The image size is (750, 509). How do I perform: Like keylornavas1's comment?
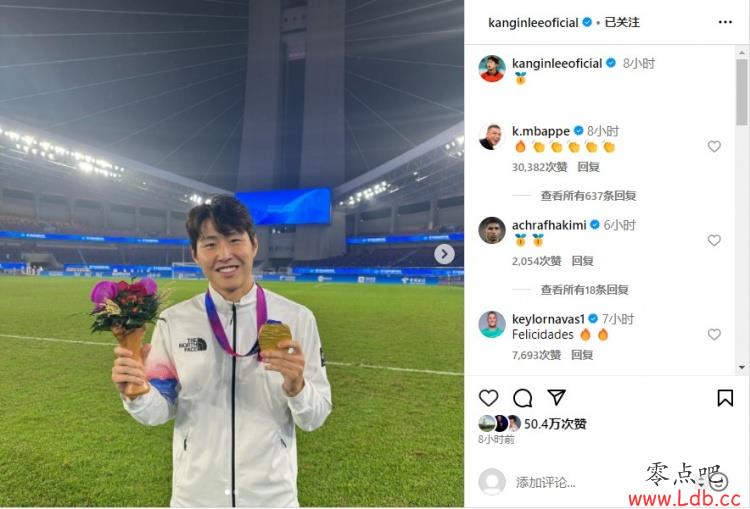tap(714, 334)
